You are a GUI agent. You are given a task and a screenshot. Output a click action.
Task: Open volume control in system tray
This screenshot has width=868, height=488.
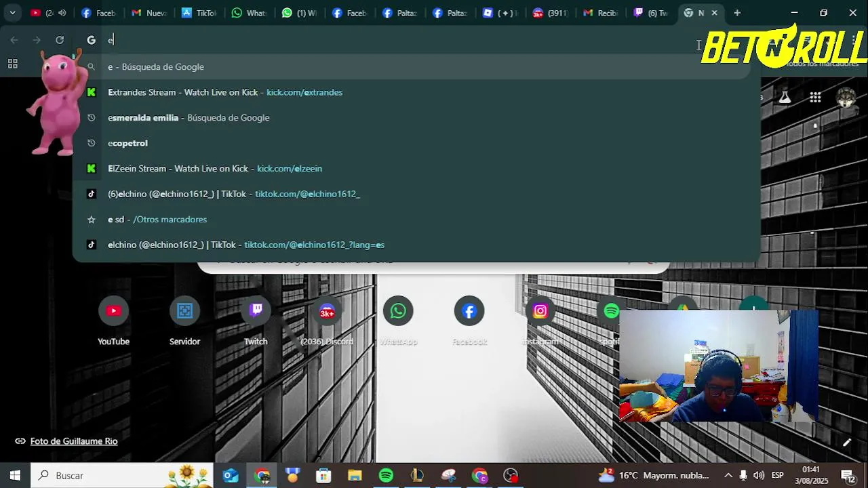tap(759, 475)
